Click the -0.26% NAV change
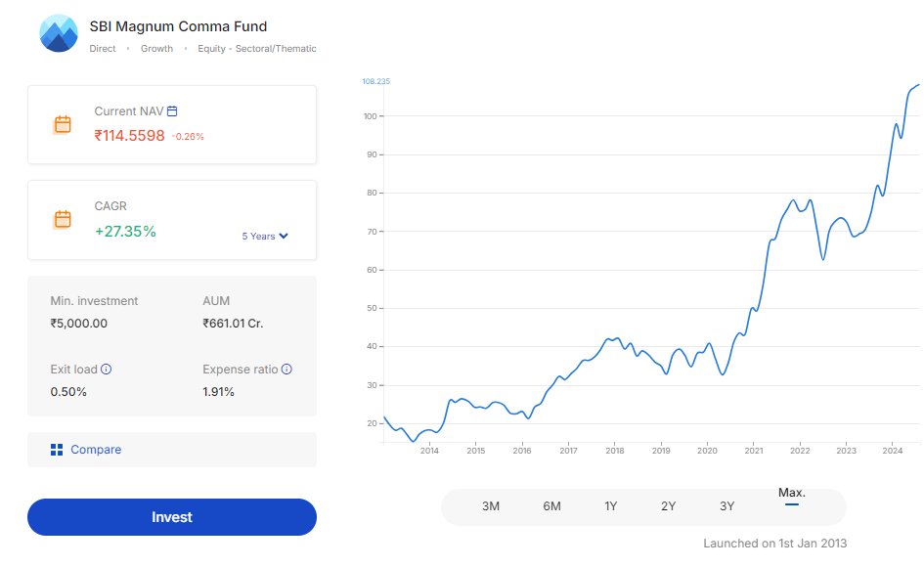The height and width of the screenshot is (567, 924). tap(188, 137)
